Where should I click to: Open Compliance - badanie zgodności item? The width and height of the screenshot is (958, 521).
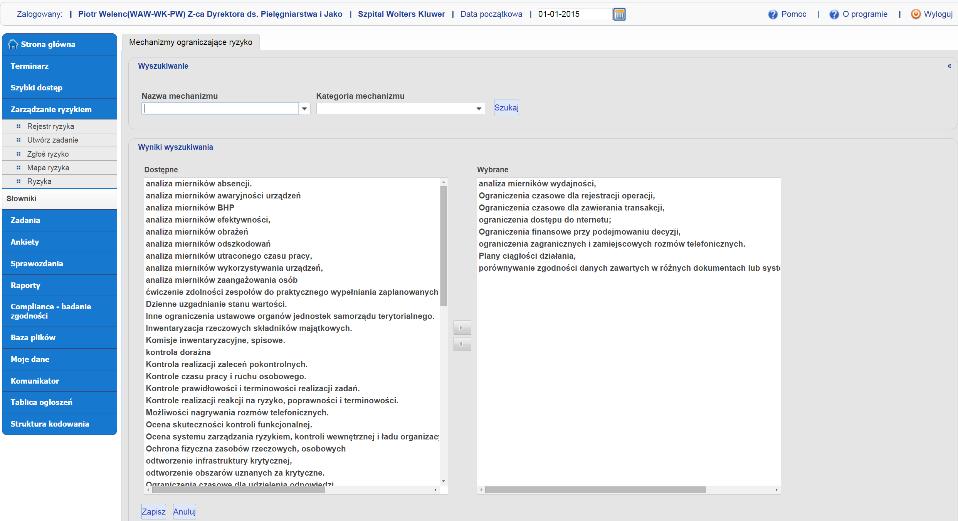[59, 311]
